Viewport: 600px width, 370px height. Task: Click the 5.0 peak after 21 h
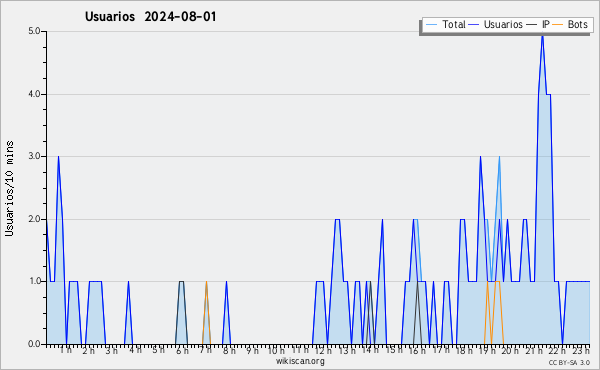pos(542,35)
